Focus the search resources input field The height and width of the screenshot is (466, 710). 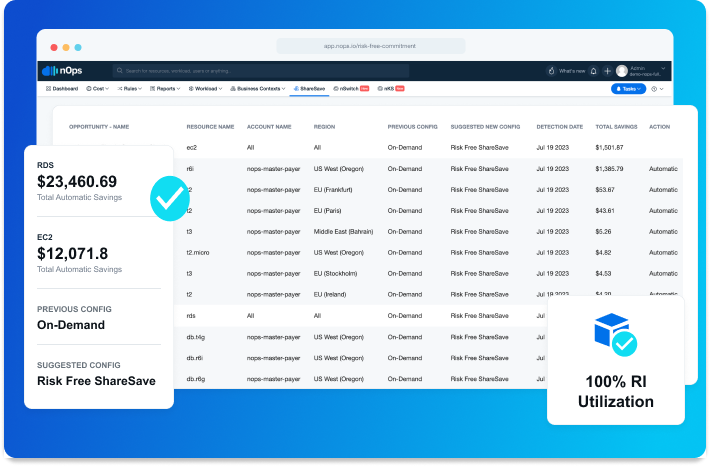coord(261,71)
